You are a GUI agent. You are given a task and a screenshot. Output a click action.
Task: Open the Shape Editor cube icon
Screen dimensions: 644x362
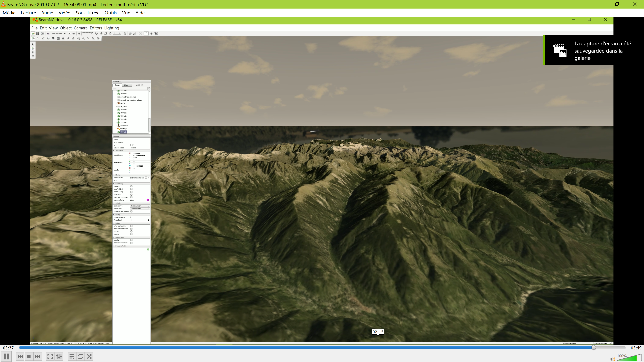[x=53, y=39]
